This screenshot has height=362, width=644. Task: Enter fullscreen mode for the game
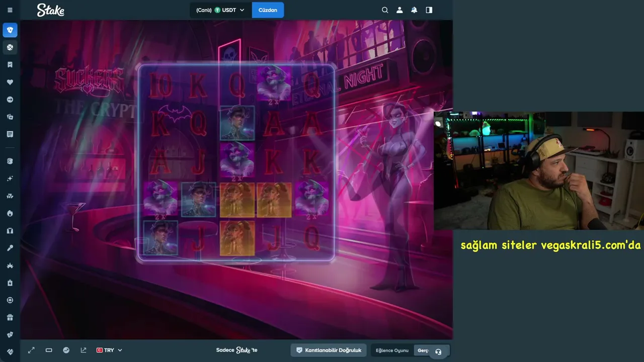pyautogui.click(x=31, y=350)
